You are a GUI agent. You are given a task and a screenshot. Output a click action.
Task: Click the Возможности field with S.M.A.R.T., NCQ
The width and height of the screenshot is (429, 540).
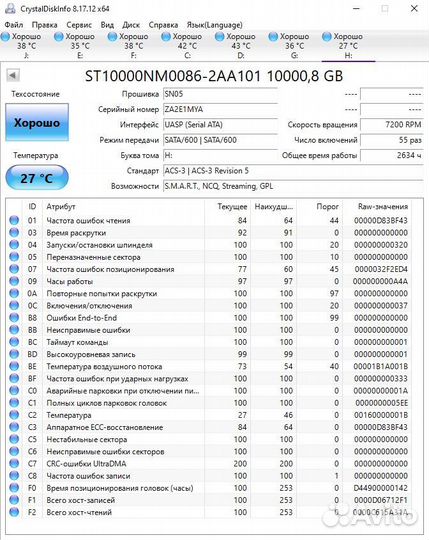click(x=293, y=186)
